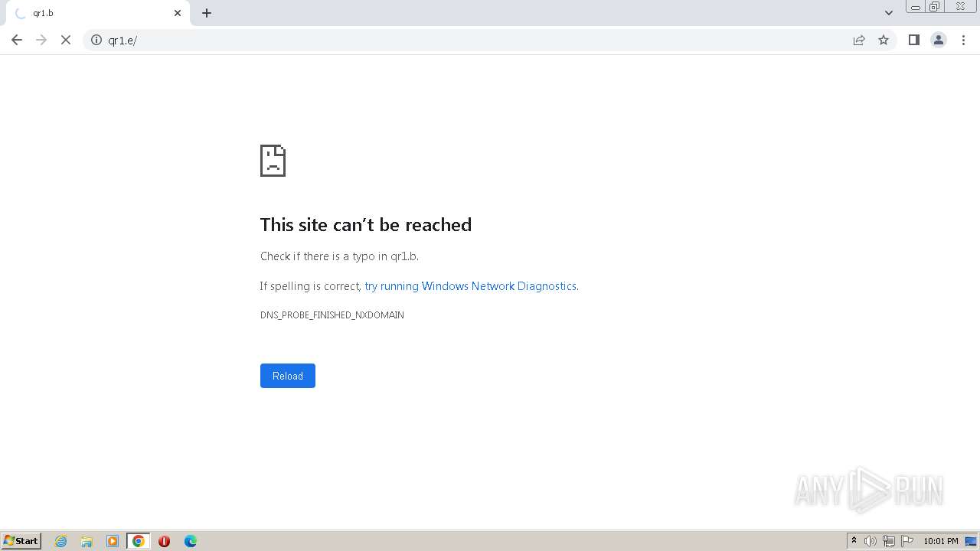The height and width of the screenshot is (551, 980).
Task: Open the Chrome three-dot menu
Action: 964,40
